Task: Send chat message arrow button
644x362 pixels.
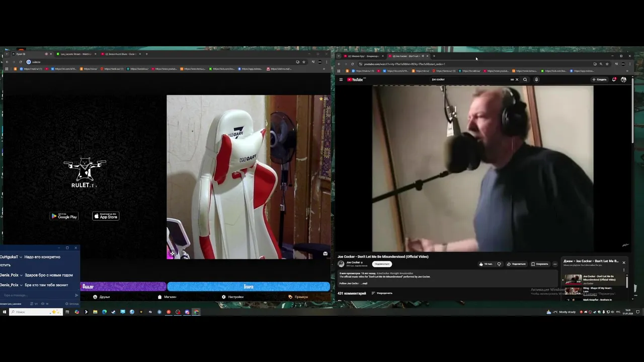Action: (76, 295)
